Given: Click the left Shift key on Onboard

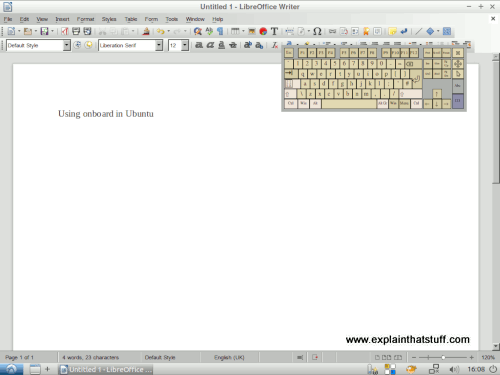Looking at the screenshot, I should coord(290,94).
